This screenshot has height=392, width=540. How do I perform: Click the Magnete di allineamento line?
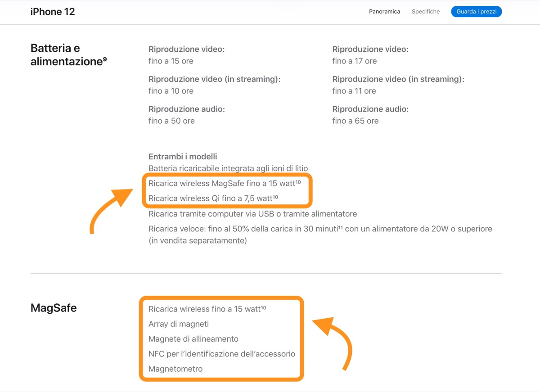193,339
